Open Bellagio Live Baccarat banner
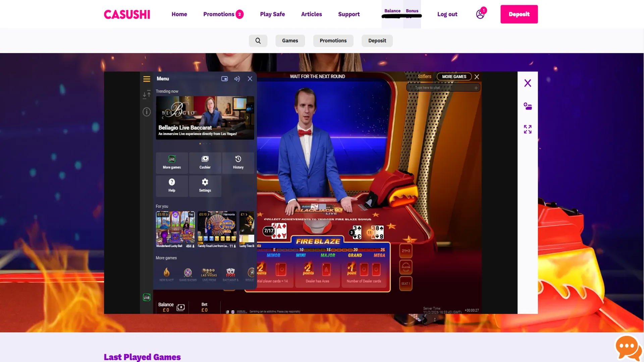644x362 pixels. (205, 118)
